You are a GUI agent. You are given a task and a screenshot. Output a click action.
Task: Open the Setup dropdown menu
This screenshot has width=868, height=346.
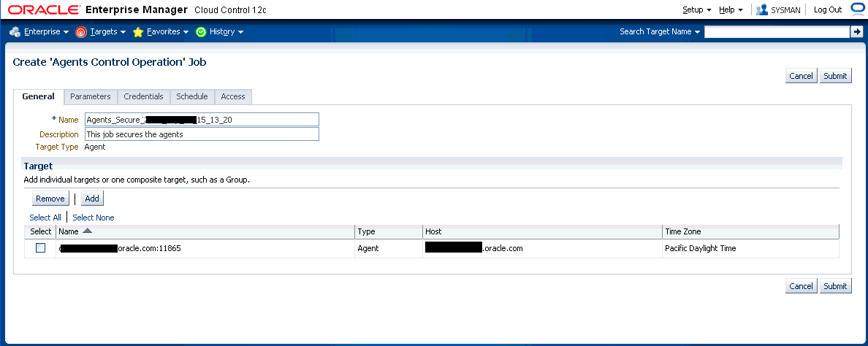point(697,9)
